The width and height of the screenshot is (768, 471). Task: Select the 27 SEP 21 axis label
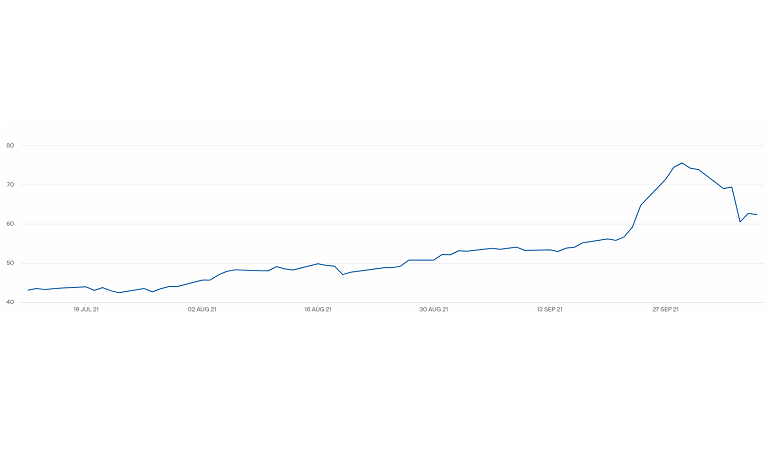666,310
